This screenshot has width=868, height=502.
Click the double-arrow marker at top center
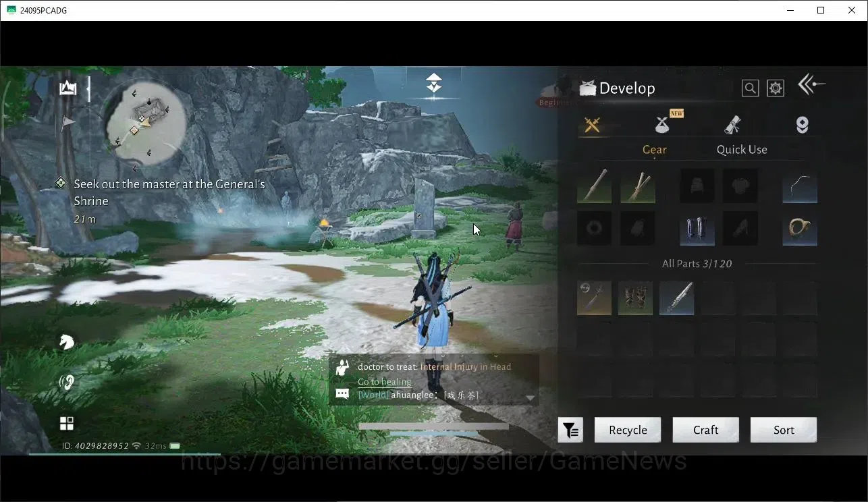[x=434, y=84]
